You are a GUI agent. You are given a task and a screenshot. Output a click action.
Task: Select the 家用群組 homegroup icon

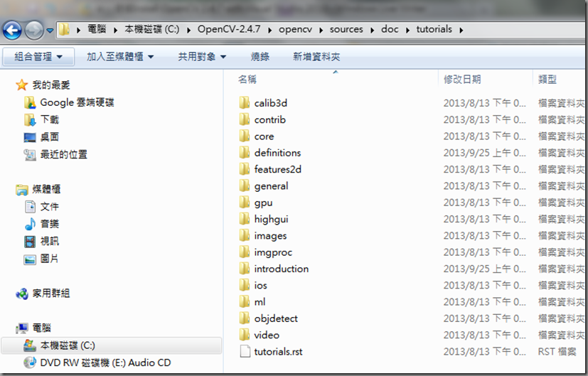[x=22, y=294]
